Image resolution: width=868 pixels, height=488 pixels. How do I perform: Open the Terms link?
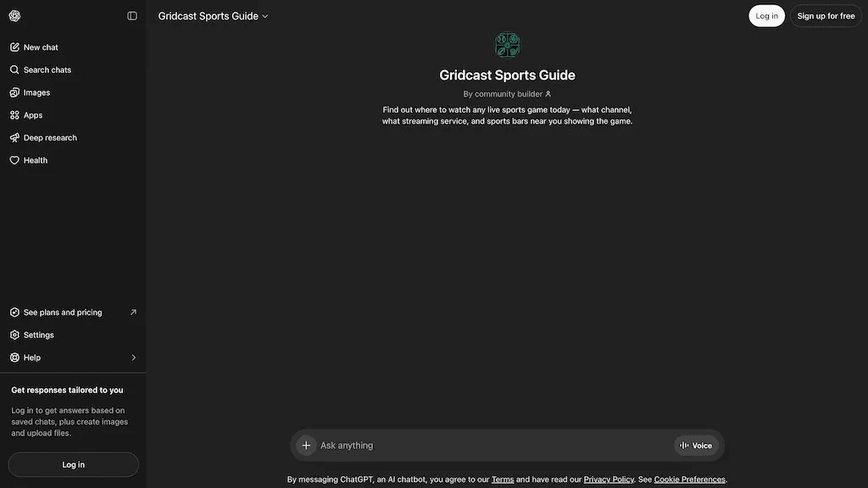(503, 480)
